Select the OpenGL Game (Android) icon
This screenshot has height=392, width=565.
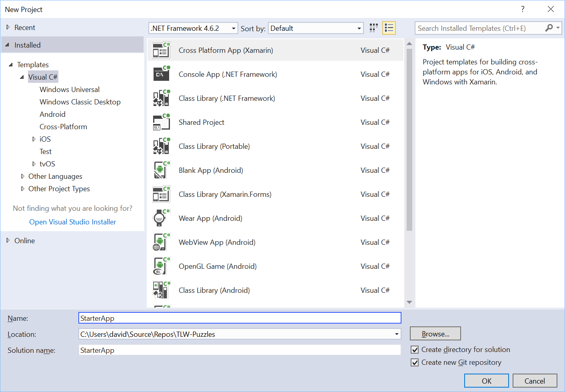click(x=162, y=266)
